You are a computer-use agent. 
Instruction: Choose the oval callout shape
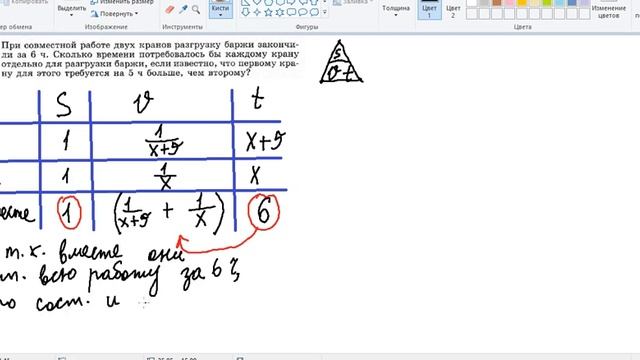(302, 12)
